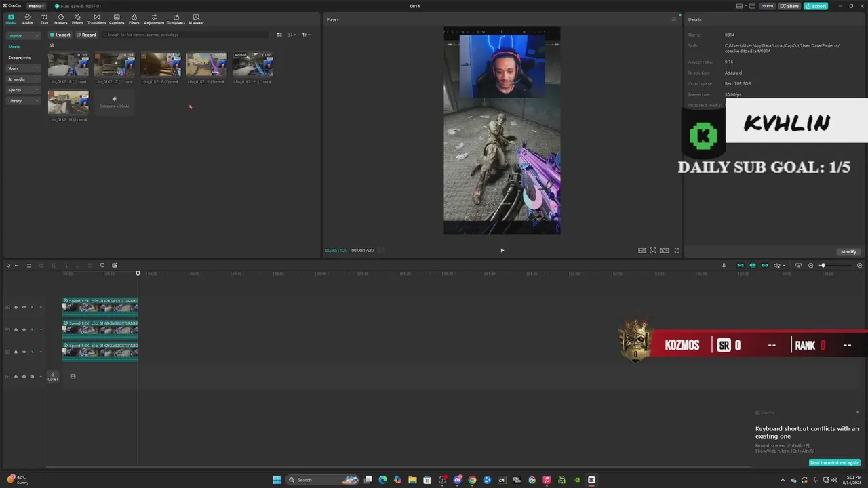Click the Cover edit button on timeline
This screenshot has width=868, height=488.
tap(53, 376)
